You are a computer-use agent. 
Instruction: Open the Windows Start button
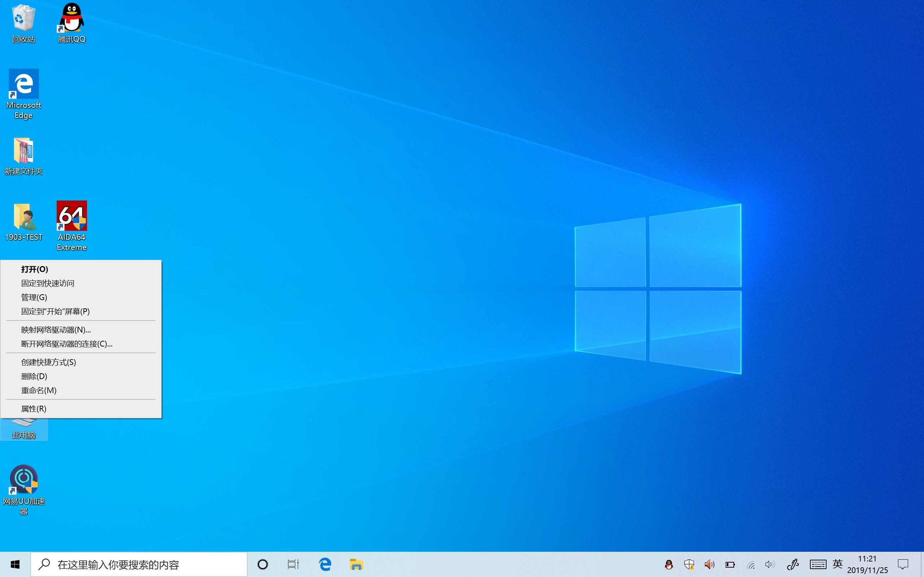click(15, 564)
